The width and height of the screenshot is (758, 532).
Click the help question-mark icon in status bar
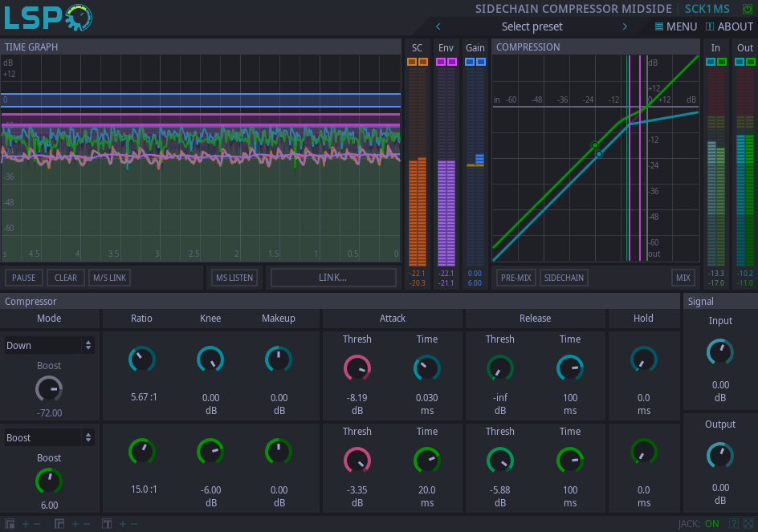click(x=734, y=525)
